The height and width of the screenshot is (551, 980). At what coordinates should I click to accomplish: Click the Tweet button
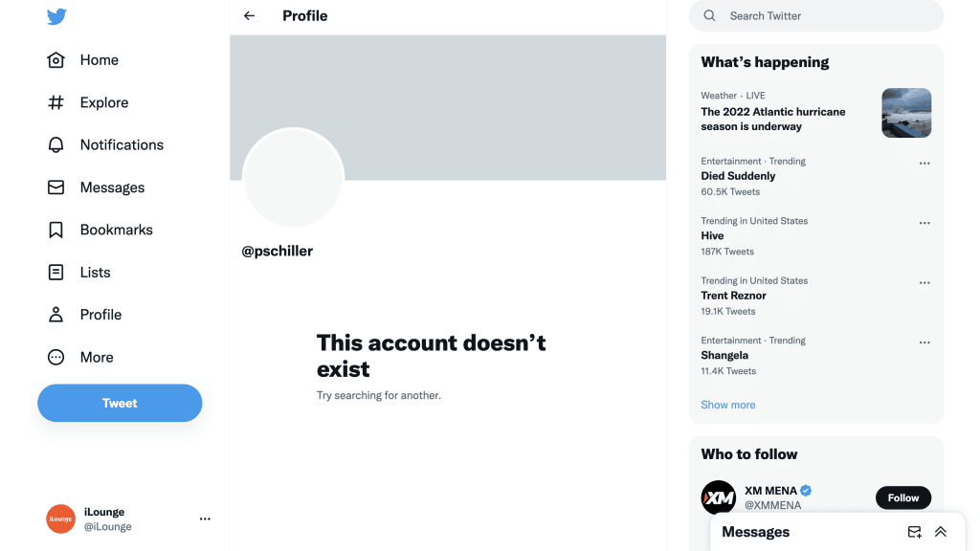click(119, 403)
